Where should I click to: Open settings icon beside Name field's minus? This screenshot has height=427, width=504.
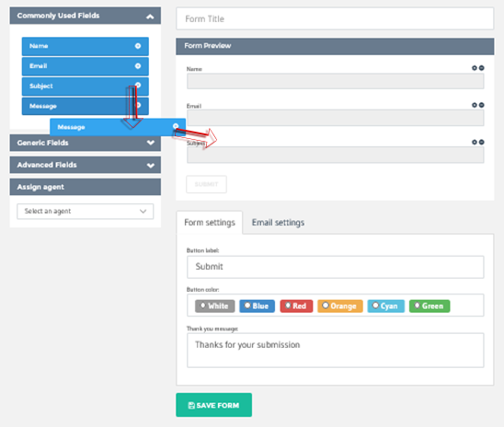click(475, 68)
